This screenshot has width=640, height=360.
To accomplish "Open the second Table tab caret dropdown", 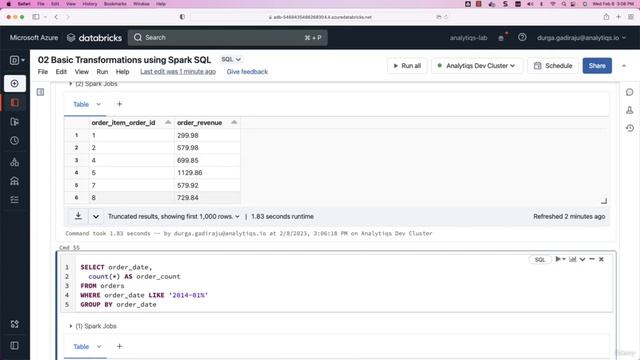I will 98,347.
